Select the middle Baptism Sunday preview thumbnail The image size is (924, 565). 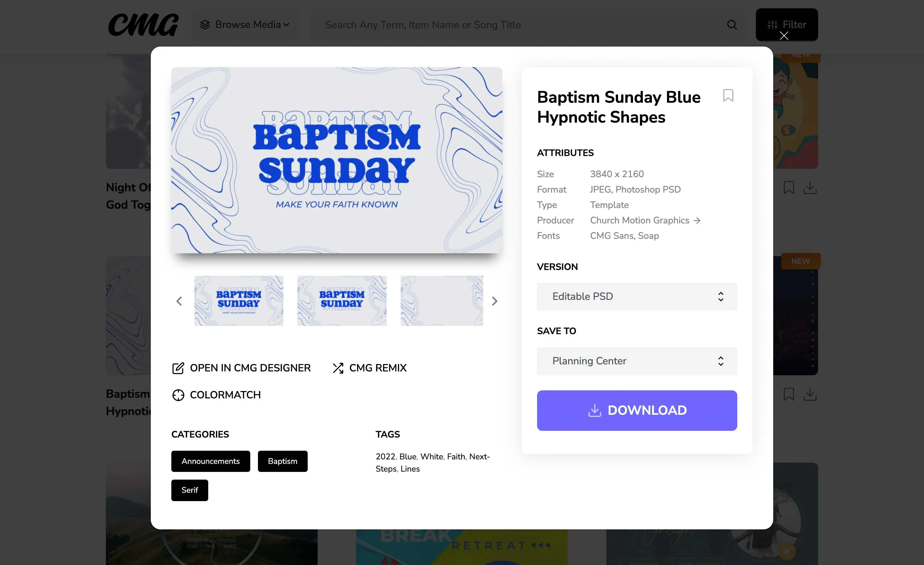pos(342,300)
